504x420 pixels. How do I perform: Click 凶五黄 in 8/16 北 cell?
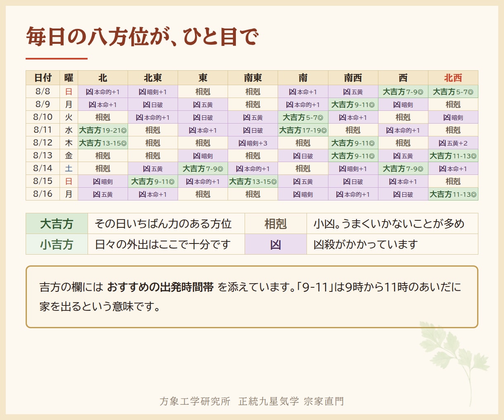103,194
